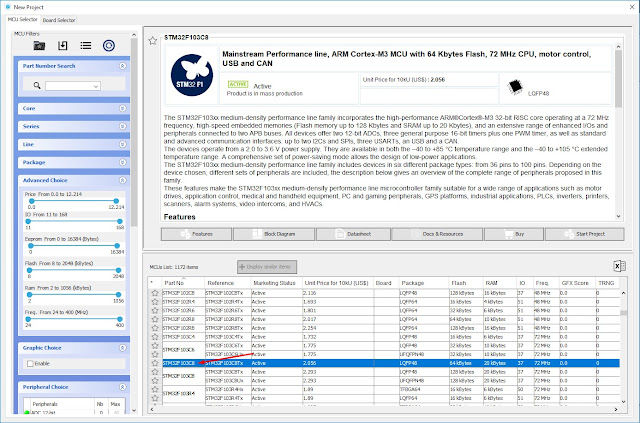
Task: Click the LQFP48 chip package image
Action: coord(516,87)
